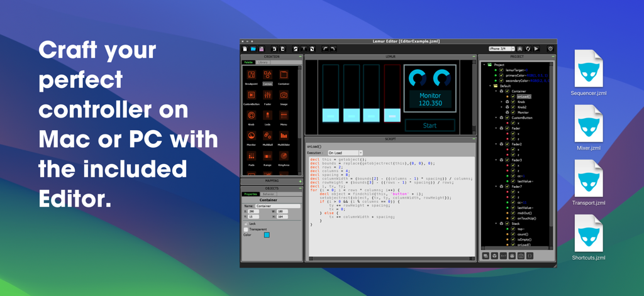Click the W width field showing 180

[282, 211]
